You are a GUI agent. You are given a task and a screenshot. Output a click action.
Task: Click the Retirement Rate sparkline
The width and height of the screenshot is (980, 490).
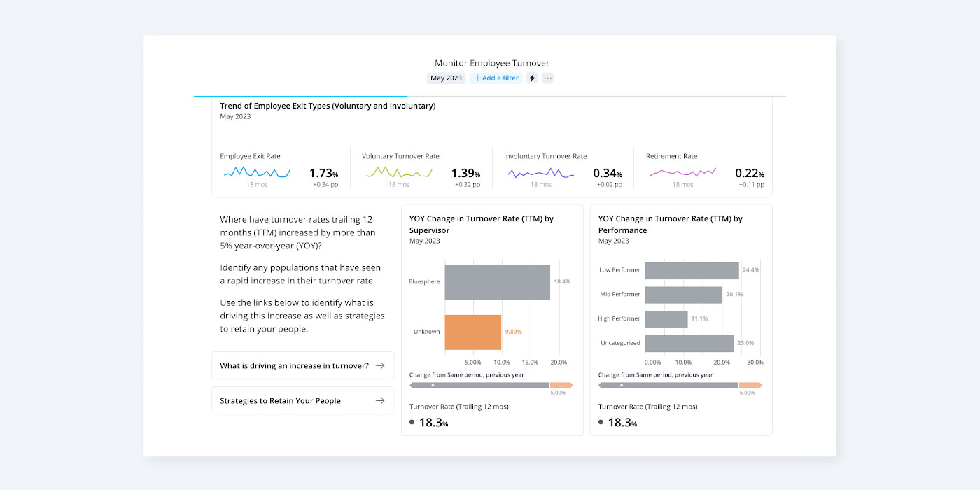click(683, 171)
